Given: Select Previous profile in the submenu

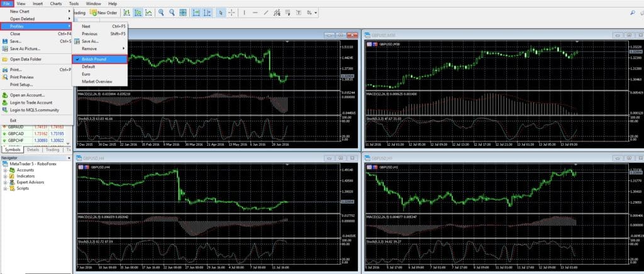Looking at the screenshot, I should click(x=100, y=34).
